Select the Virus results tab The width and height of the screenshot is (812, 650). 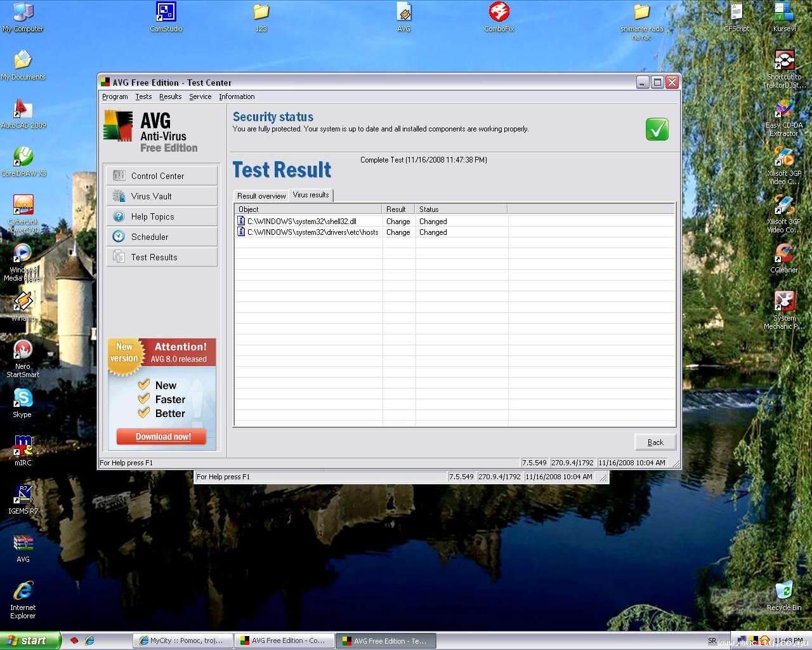[311, 195]
